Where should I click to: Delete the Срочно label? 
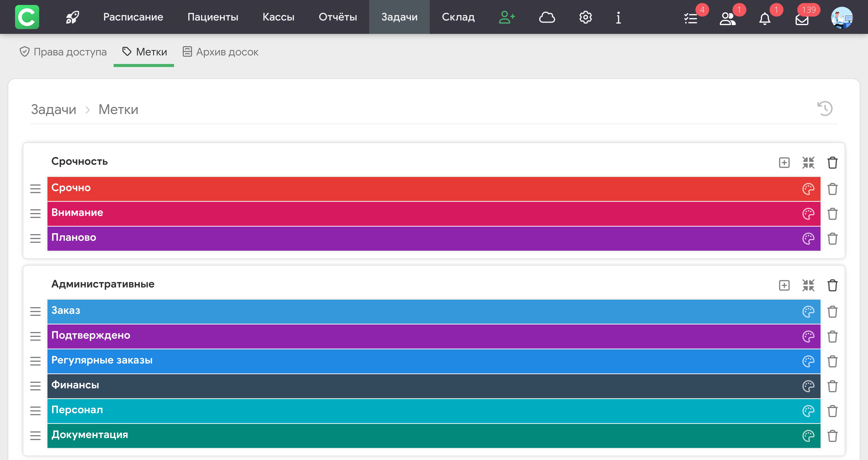tap(832, 189)
